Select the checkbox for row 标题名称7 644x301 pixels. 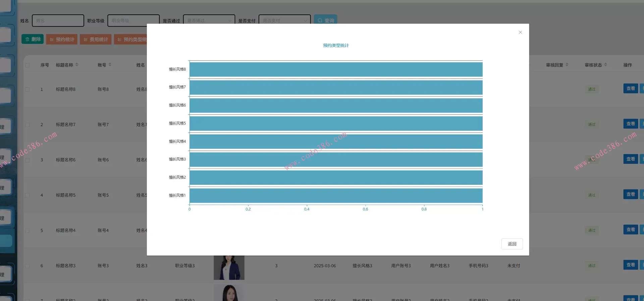click(x=28, y=125)
